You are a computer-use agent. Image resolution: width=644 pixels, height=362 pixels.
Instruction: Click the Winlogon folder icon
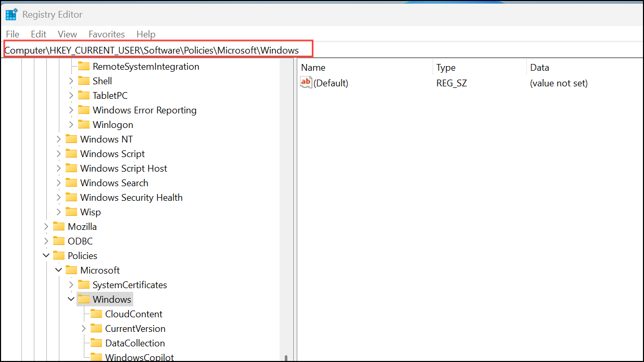(x=84, y=125)
